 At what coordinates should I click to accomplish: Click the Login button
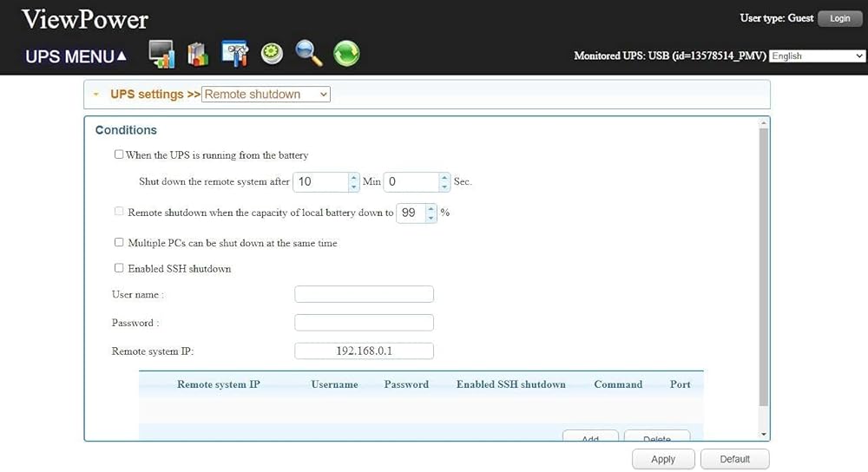[839, 18]
